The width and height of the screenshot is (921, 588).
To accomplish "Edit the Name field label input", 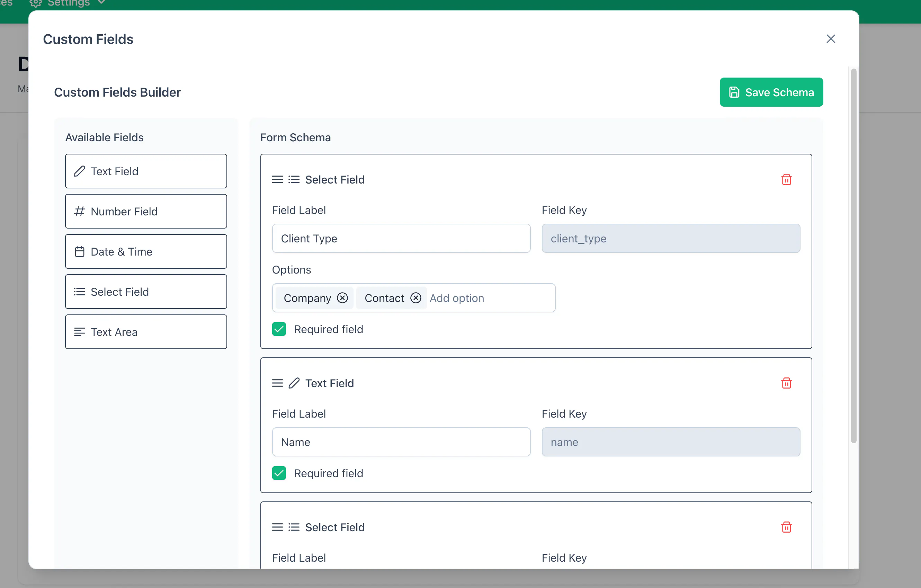I will pos(401,442).
